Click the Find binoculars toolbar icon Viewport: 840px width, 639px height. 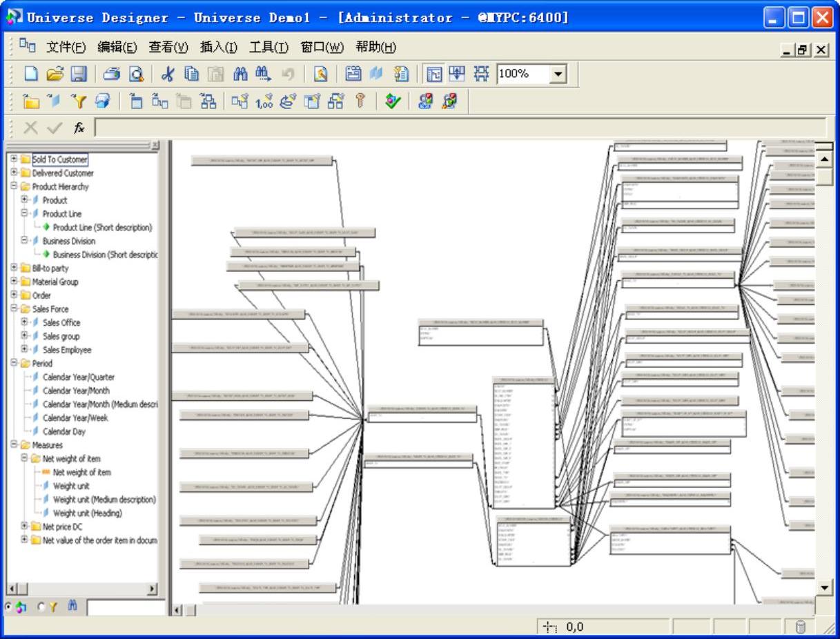coord(240,73)
